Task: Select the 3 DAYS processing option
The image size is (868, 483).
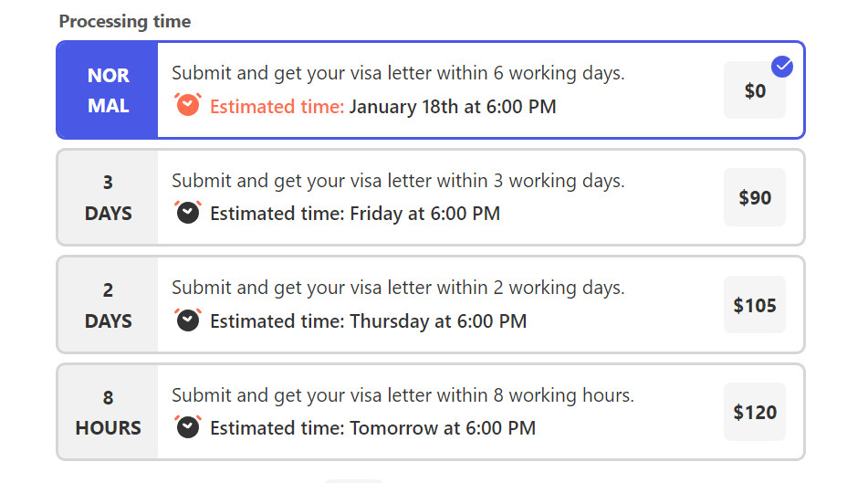Action: 109,197
